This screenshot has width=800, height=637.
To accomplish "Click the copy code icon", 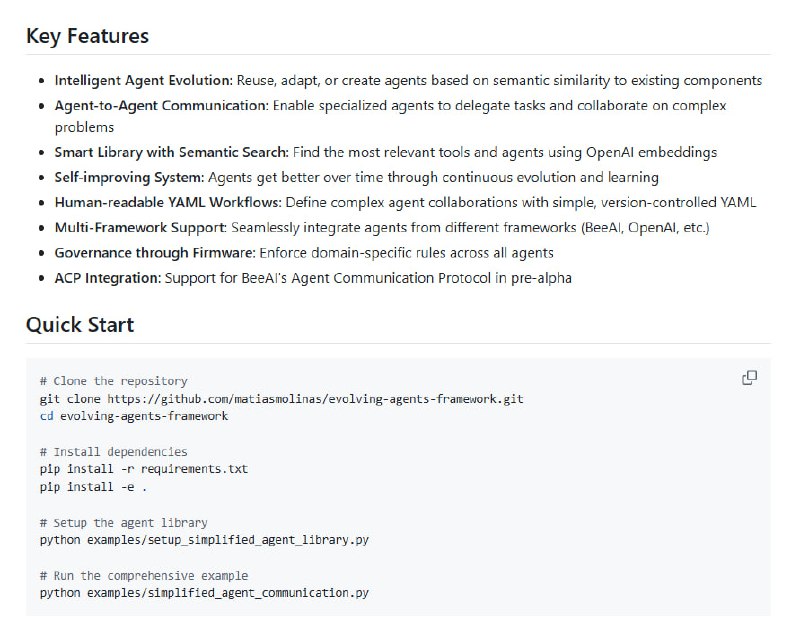I will click(x=749, y=378).
